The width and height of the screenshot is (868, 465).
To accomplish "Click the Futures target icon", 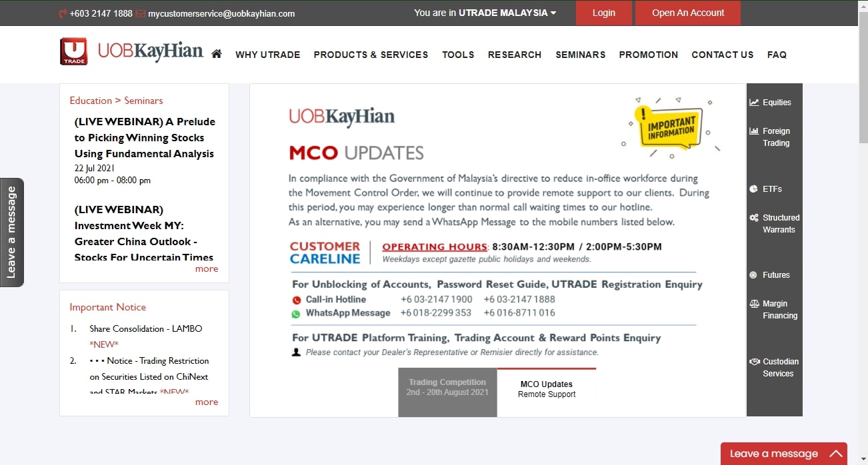I will coord(753,275).
